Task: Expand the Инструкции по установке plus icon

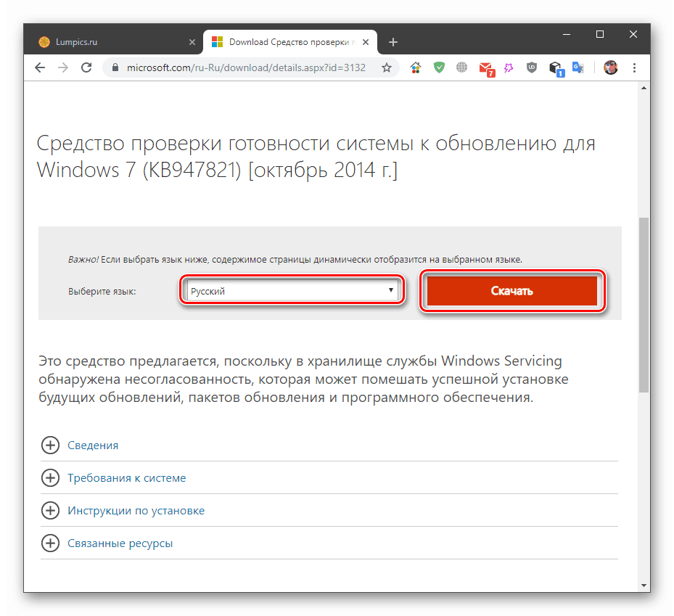Action: pyautogui.click(x=50, y=510)
